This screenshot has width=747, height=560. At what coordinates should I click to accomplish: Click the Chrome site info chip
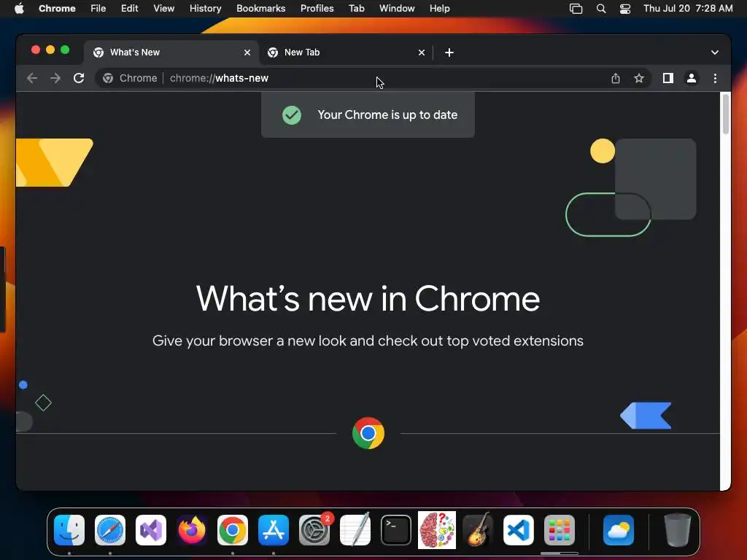pyautogui.click(x=130, y=78)
